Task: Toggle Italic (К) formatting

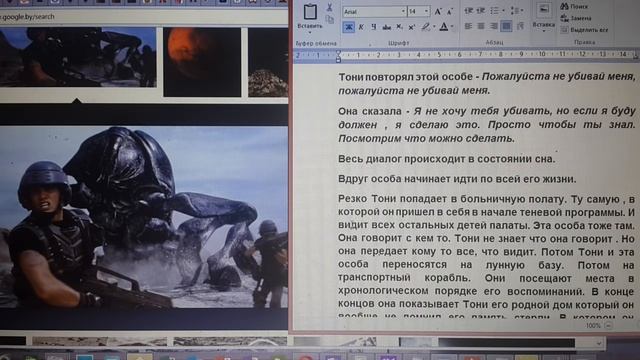Action: [361, 27]
